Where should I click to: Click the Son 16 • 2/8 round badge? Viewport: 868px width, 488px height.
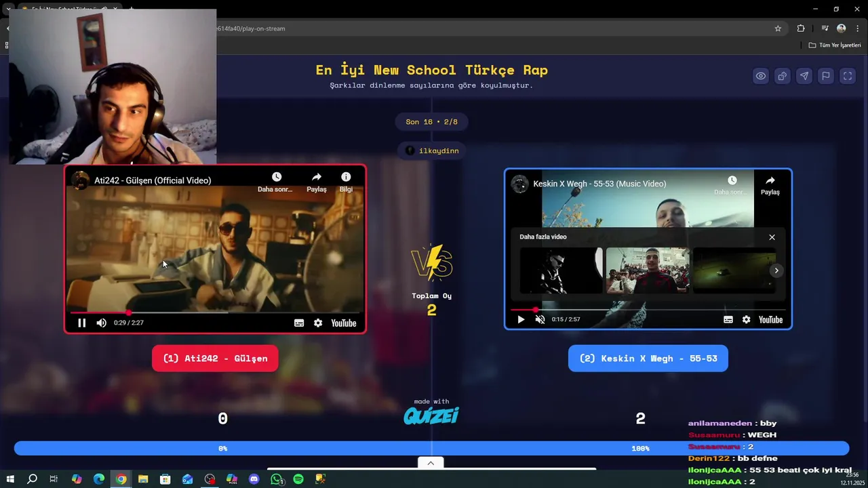coord(431,122)
